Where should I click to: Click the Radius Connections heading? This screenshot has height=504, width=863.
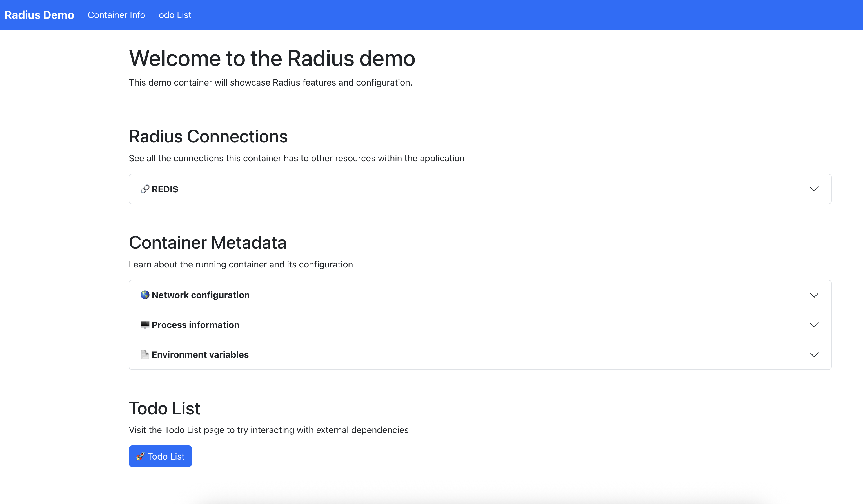(208, 136)
